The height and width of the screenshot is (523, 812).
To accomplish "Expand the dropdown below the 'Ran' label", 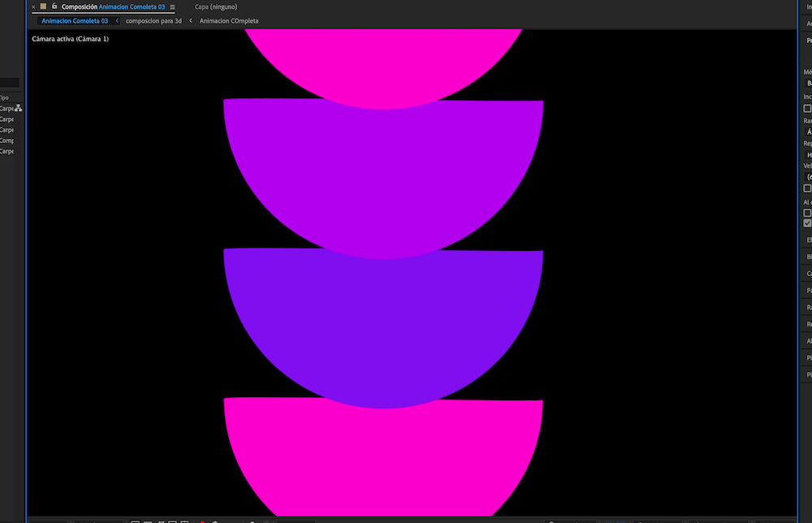I will coord(808,131).
